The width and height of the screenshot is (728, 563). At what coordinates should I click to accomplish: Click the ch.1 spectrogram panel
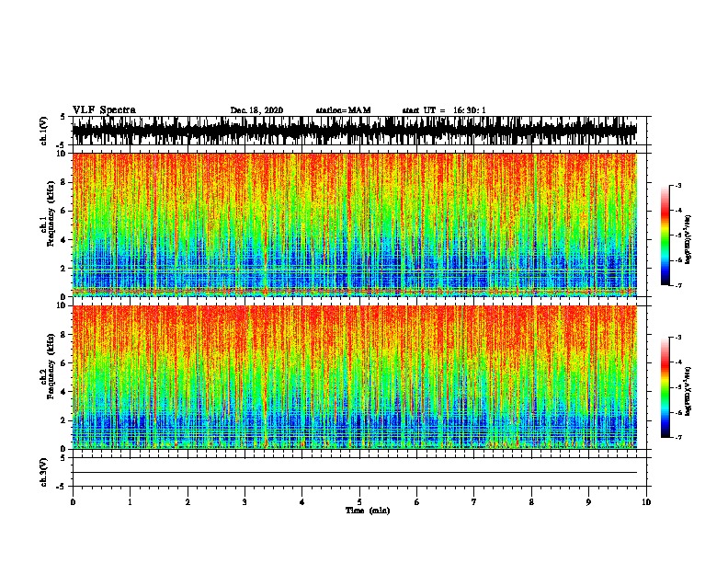tap(355, 224)
